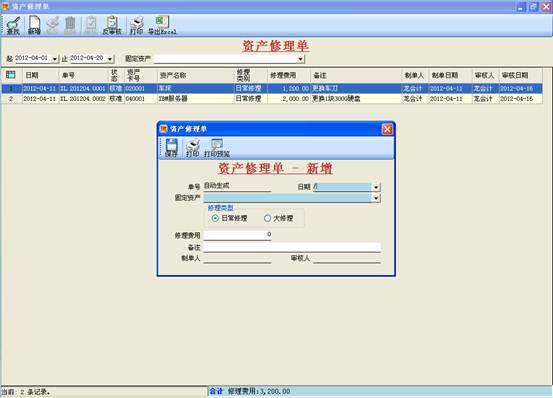Click the dialog's 打印 printer icon
The width and height of the screenshot is (553, 398).
(x=193, y=148)
